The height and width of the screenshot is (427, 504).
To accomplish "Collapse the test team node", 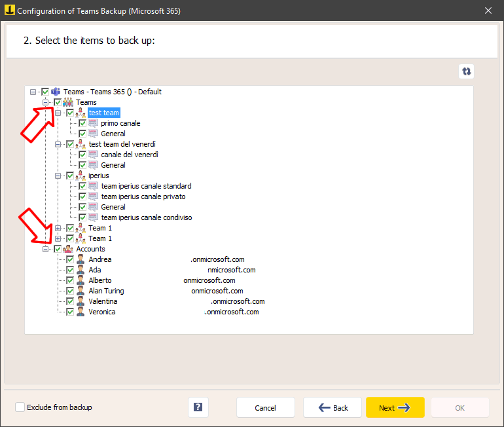I will point(58,113).
